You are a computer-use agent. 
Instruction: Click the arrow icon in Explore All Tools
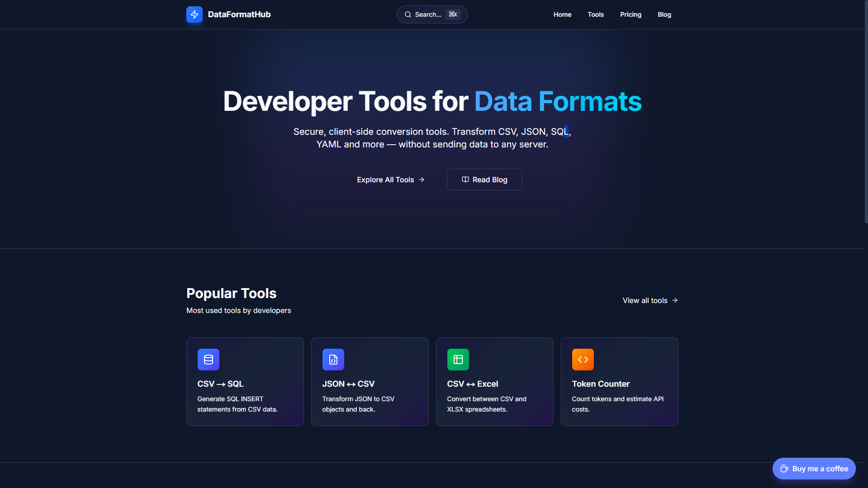click(x=421, y=180)
